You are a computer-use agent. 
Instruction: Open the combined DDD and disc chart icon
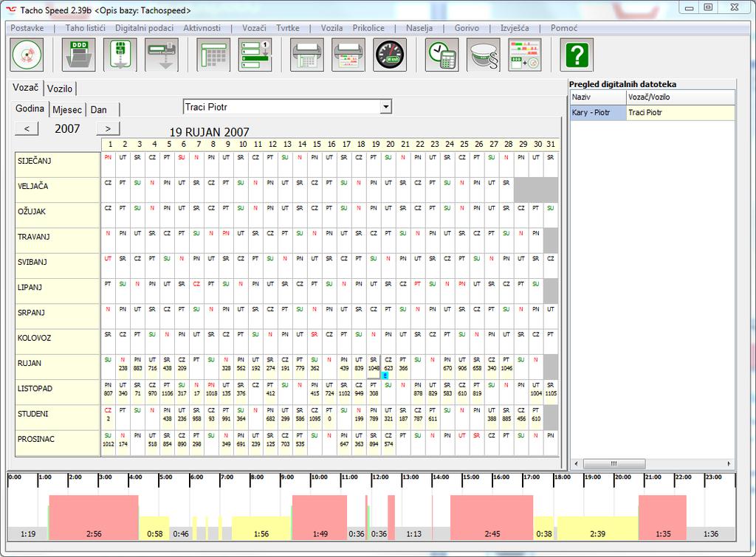[525, 55]
